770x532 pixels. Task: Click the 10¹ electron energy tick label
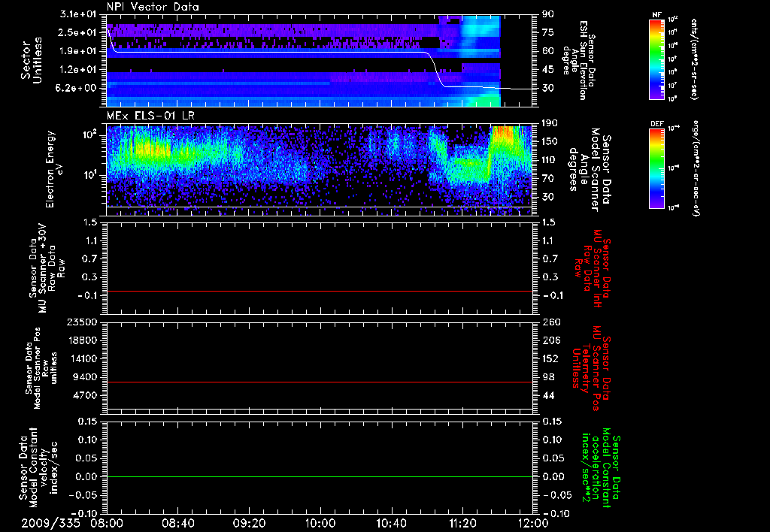[x=89, y=175]
